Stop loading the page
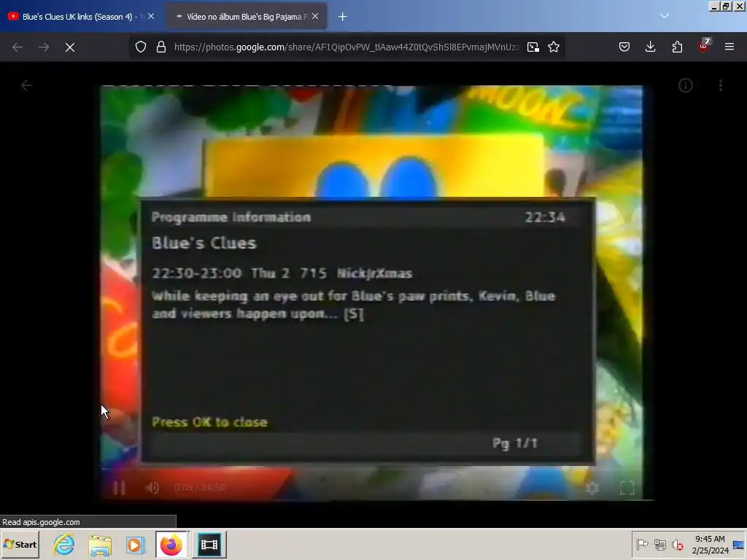This screenshot has height=560, width=747. click(70, 47)
